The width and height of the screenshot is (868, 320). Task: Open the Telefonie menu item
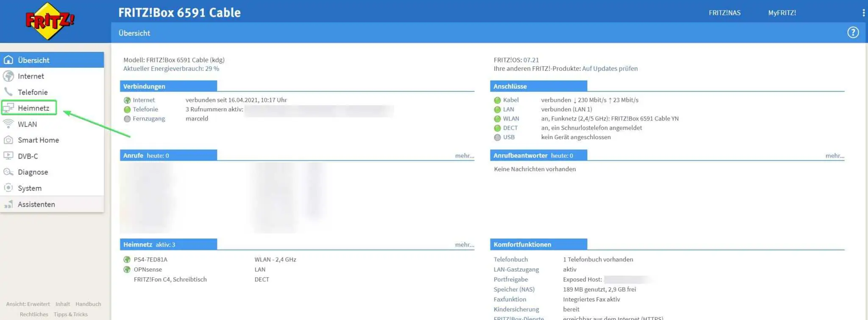tap(52, 92)
